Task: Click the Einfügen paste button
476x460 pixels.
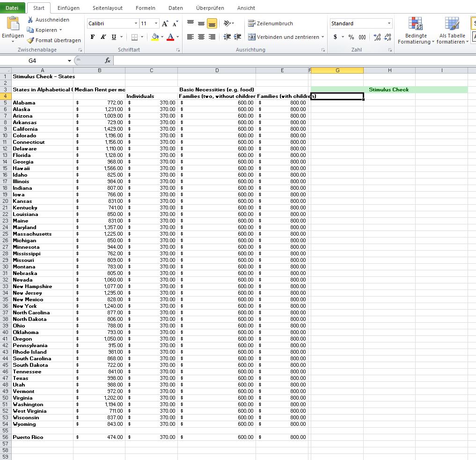Action: tap(13, 27)
